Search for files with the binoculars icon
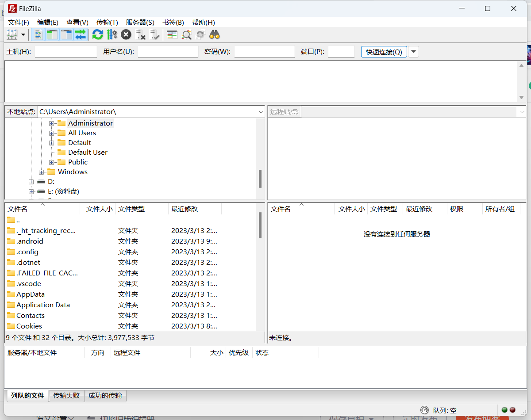Viewport: 531px width, 420px height. [x=214, y=34]
